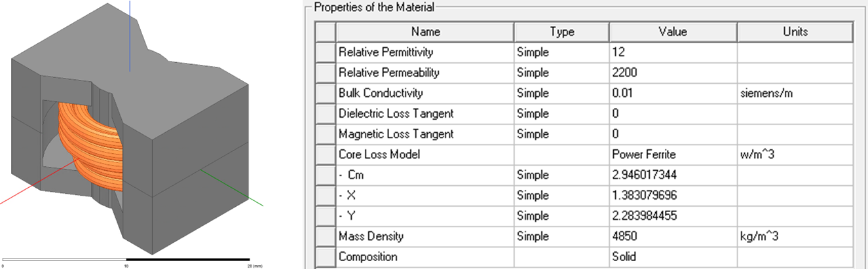Open the Composition Solid value dropdown
The height and width of the screenshot is (269, 868).
tap(673, 257)
